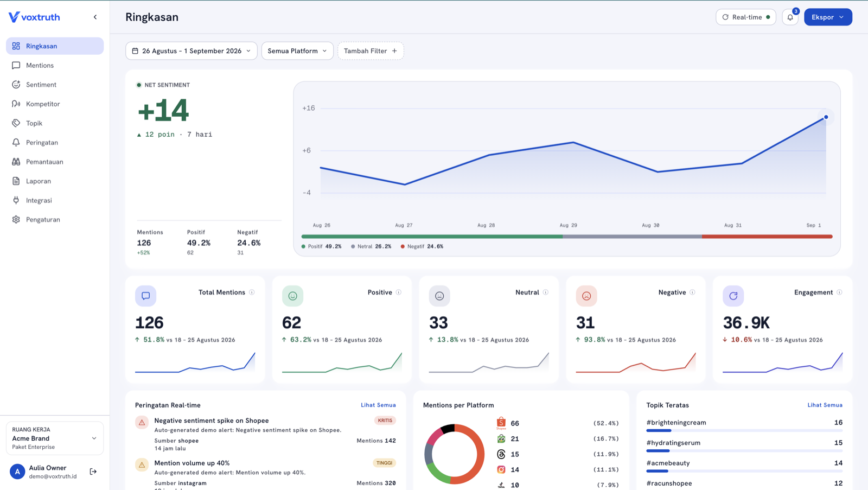This screenshot has height=490, width=868.
Task: Collapse the sidebar with the chevron
Action: pyautogui.click(x=95, y=17)
